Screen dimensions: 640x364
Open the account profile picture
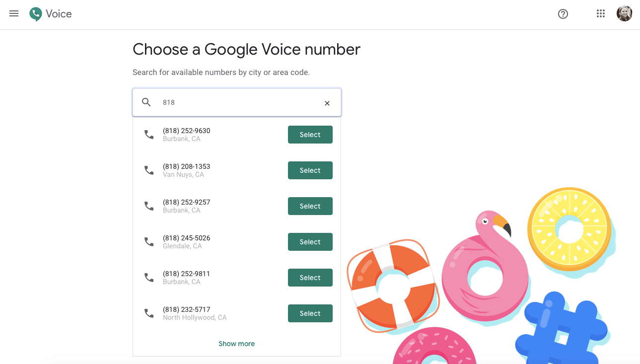pyautogui.click(x=624, y=14)
